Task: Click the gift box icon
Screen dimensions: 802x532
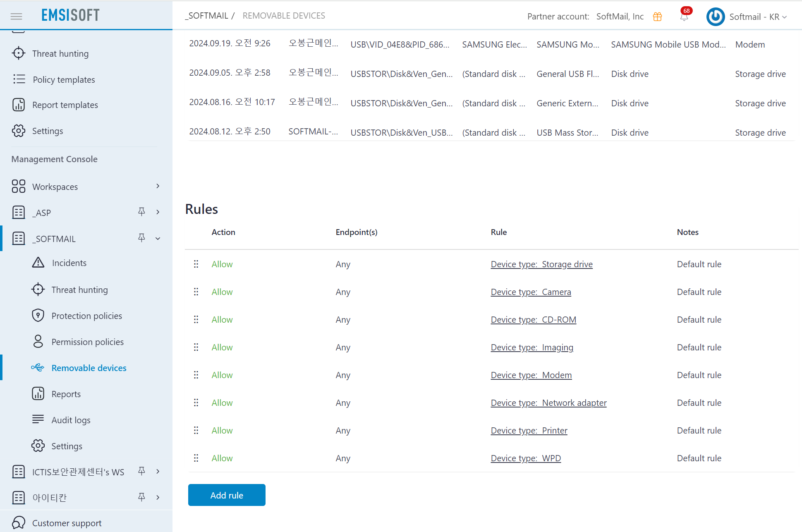Action: tap(657, 17)
